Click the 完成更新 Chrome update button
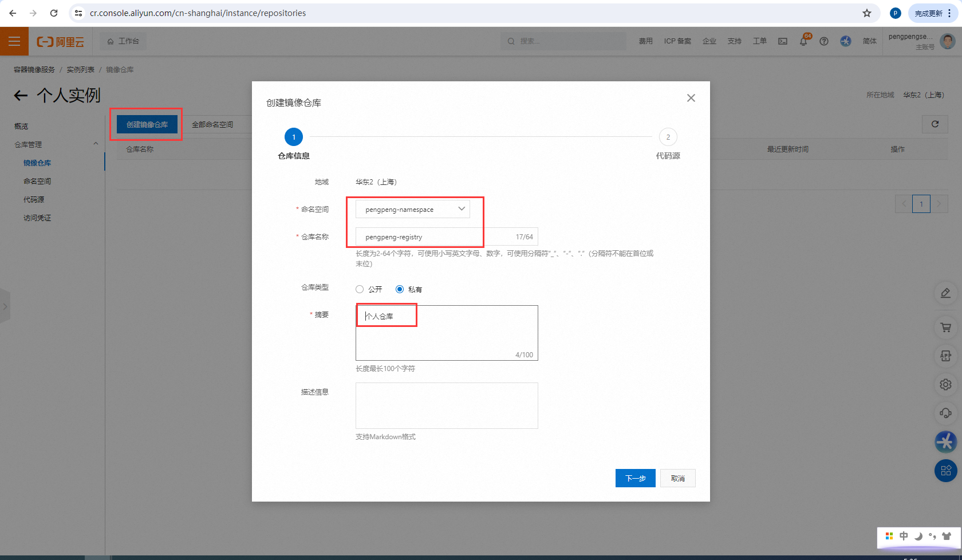The image size is (962, 560). click(x=933, y=13)
